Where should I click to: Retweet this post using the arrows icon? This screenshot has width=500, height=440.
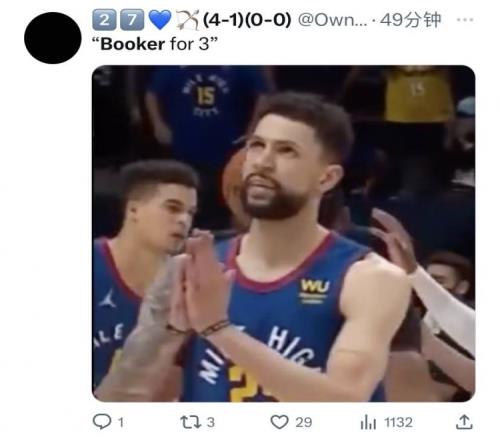coord(190,422)
